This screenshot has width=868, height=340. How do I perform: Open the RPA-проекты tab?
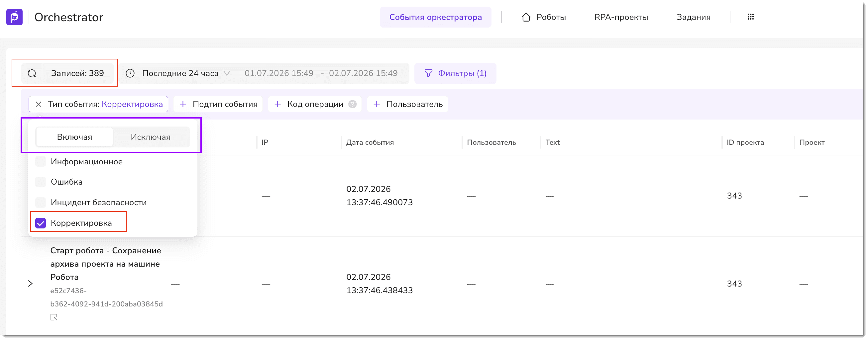point(621,17)
